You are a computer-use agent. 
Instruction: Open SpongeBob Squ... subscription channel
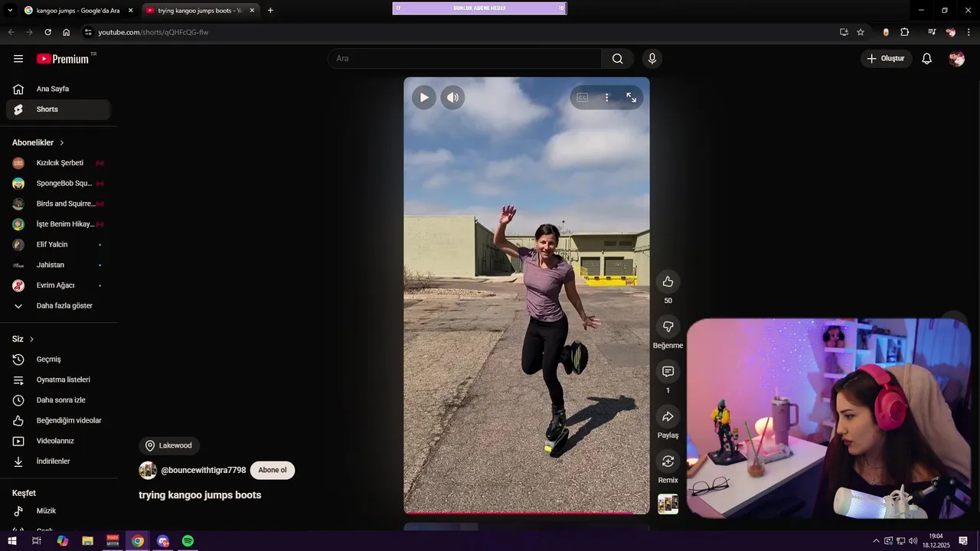click(x=58, y=183)
